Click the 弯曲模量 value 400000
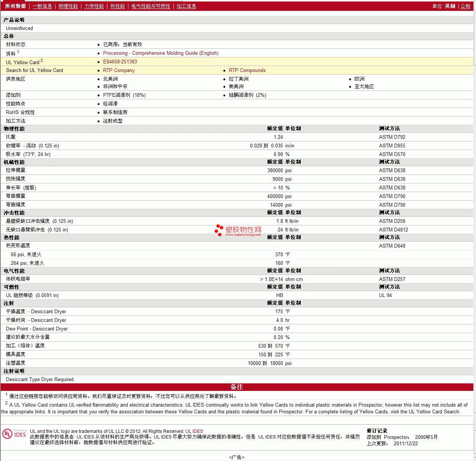The image size is (476, 461). click(275, 197)
